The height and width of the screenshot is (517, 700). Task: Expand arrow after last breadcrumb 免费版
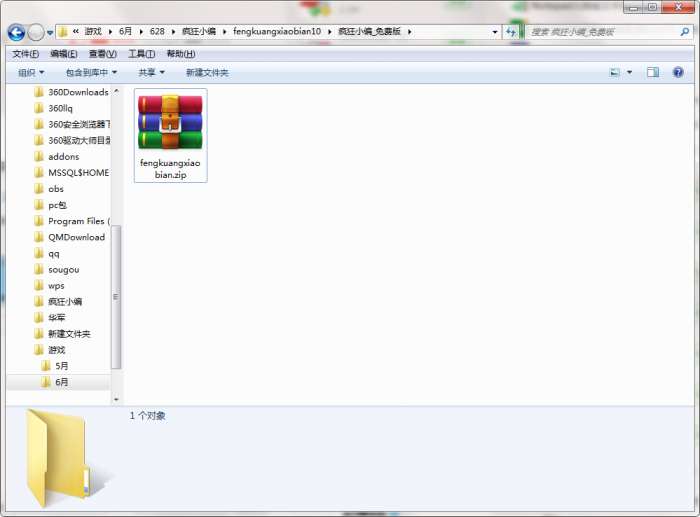point(409,32)
